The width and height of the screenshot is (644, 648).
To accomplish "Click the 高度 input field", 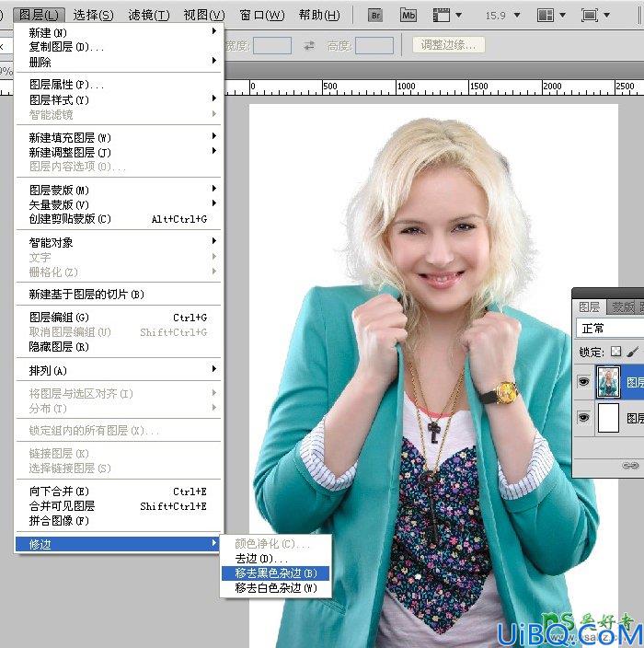I will [x=374, y=45].
